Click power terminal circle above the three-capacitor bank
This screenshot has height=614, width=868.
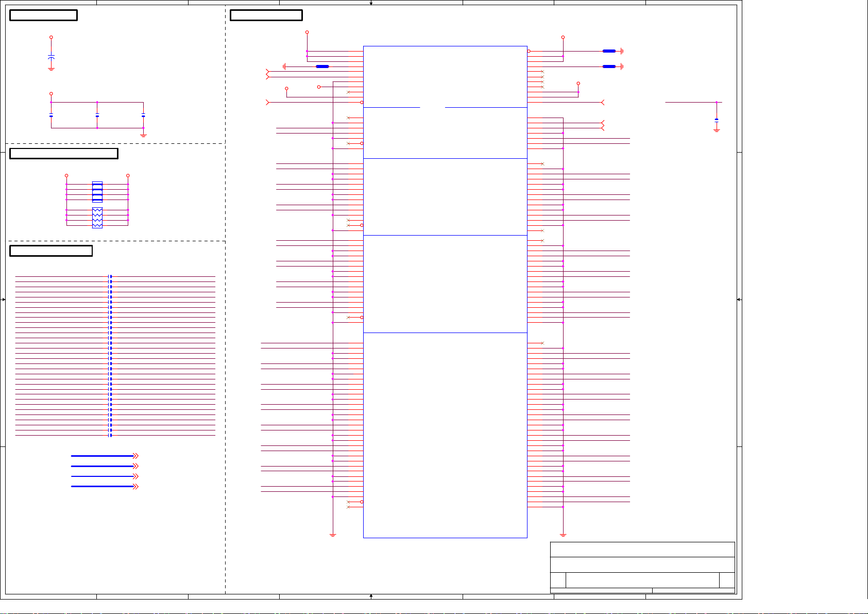51,94
